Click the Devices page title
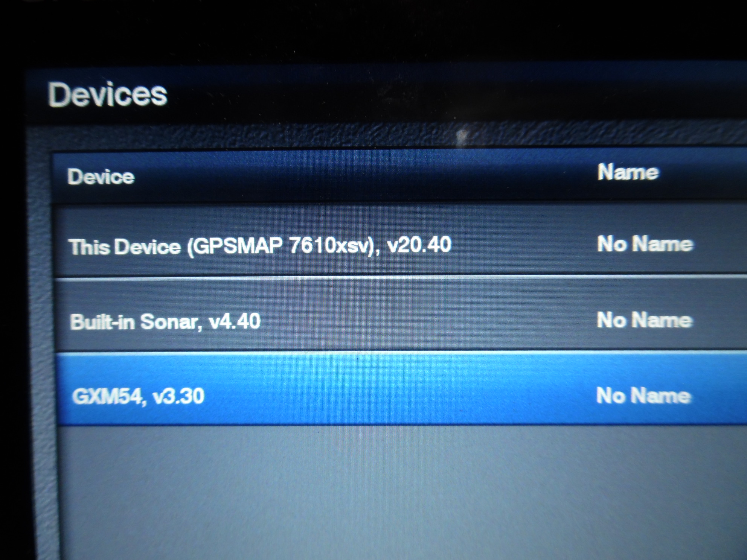 pos(108,94)
